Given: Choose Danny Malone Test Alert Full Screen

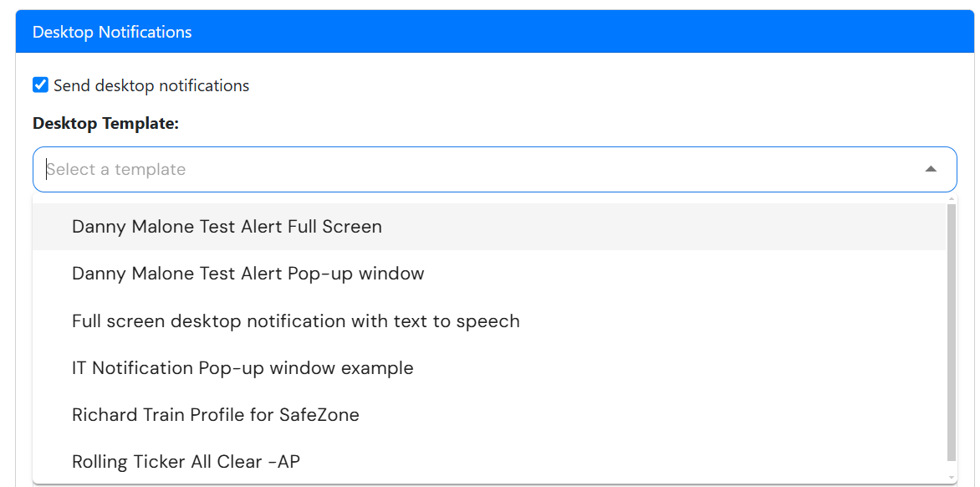Looking at the screenshot, I should (x=489, y=226).
